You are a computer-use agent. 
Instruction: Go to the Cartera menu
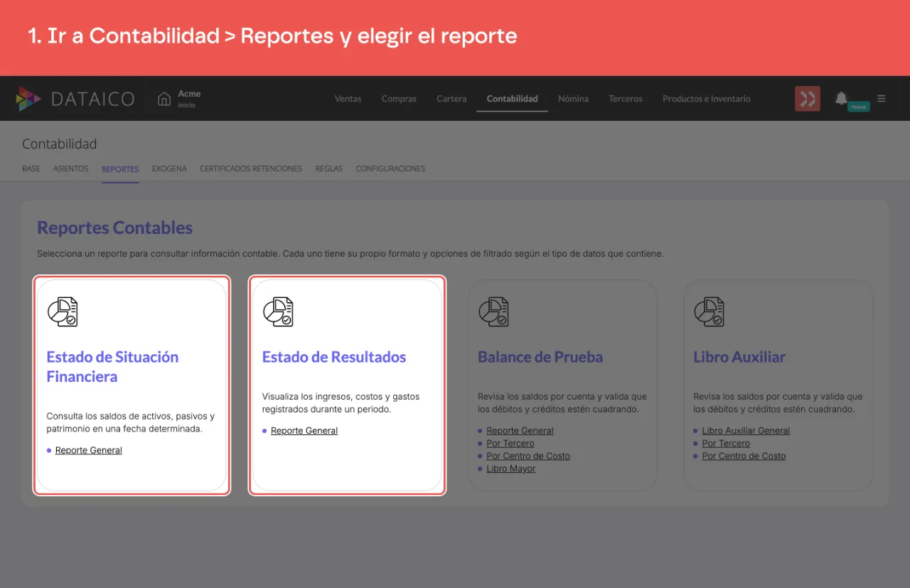tap(451, 99)
